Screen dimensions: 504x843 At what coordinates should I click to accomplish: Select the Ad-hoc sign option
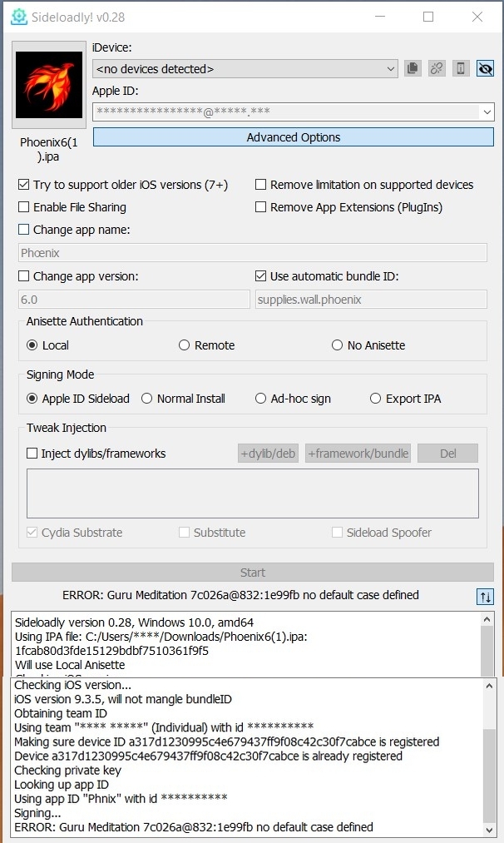tap(261, 399)
